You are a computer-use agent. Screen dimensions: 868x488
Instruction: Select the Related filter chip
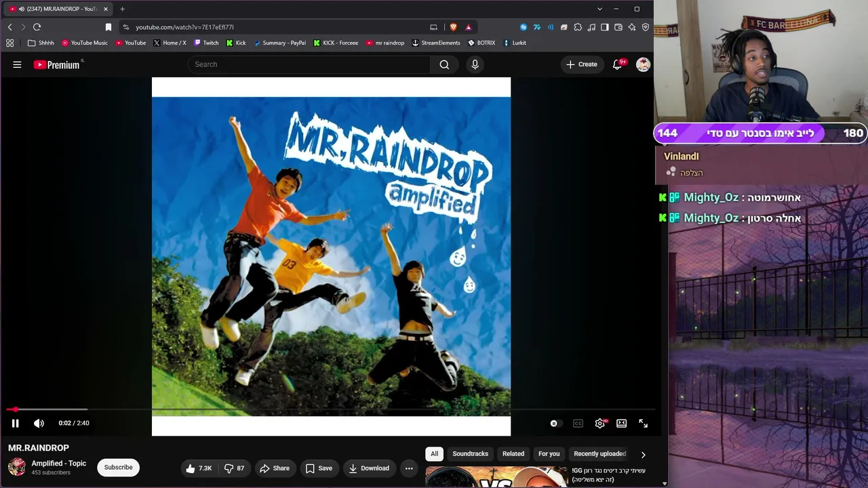tap(513, 453)
